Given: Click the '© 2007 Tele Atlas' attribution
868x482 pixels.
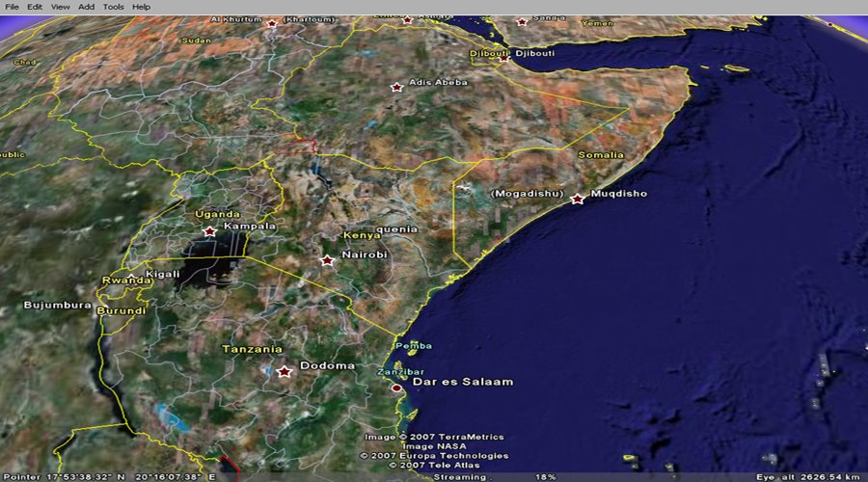Looking at the screenshot, I should pyautogui.click(x=435, y=466).
